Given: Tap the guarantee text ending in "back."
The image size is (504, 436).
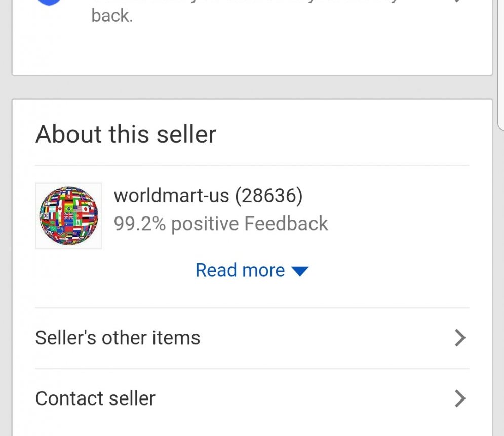Looking at the screenshot, I should 112,16.
